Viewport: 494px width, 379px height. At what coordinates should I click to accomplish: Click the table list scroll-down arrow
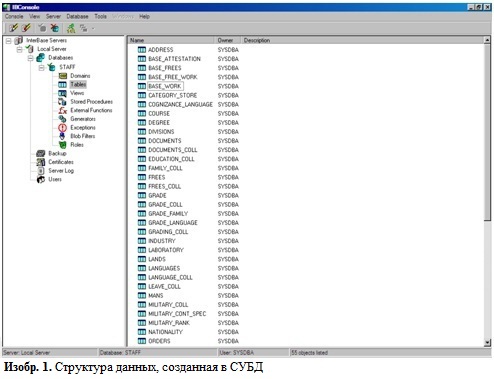[x=487, y=342]
